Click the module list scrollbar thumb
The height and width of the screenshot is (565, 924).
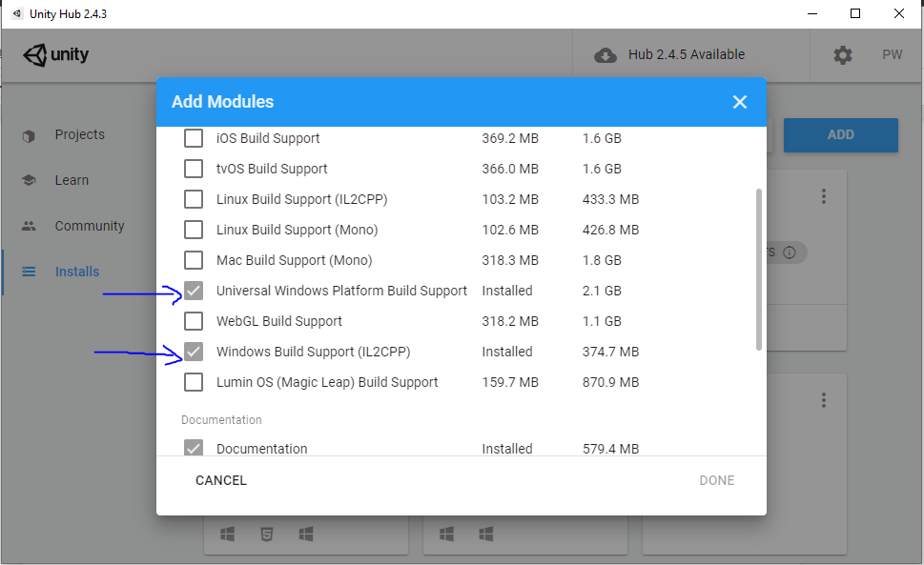(x=758, y=270)
